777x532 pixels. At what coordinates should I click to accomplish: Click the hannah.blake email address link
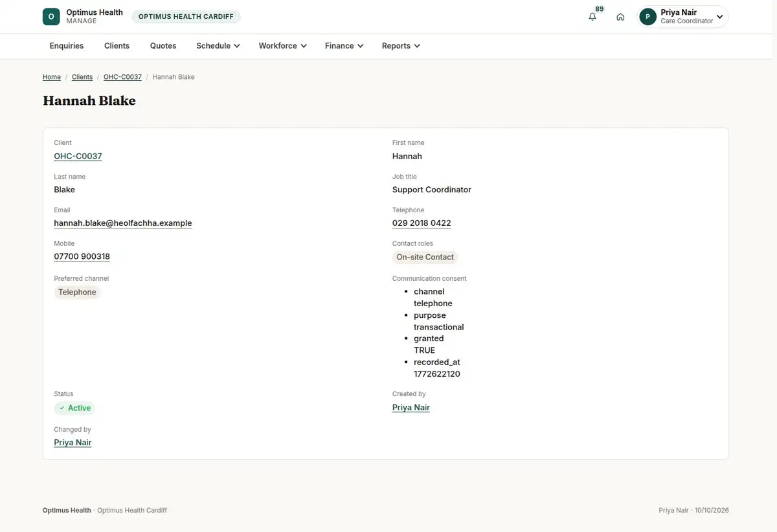coord(123,223)
